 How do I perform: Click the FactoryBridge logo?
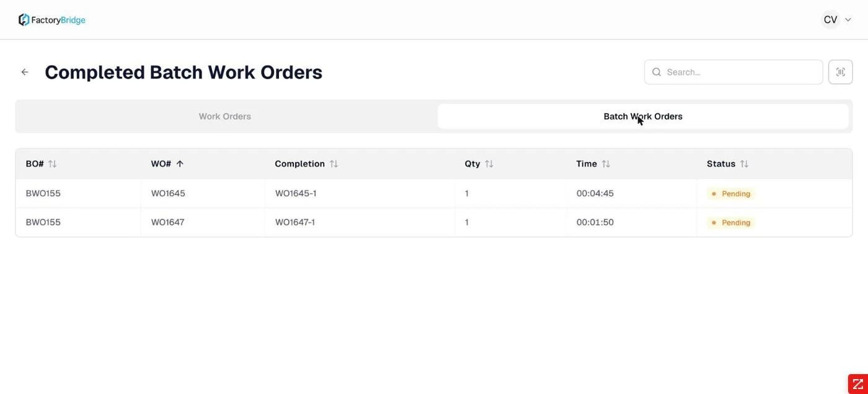(52, 20)
